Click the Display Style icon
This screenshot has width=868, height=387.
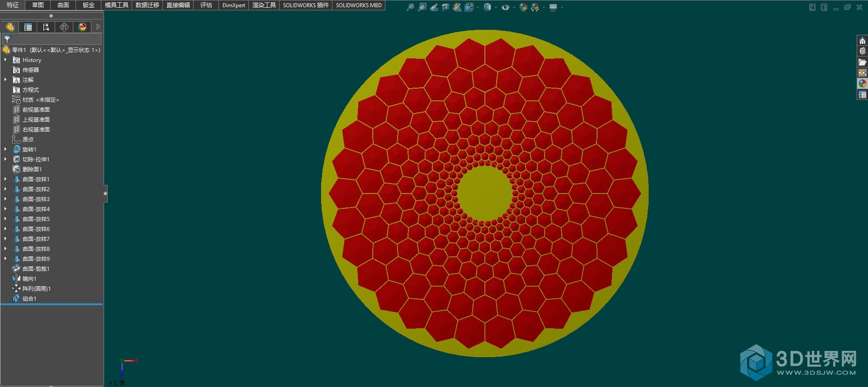click(488, 7)
